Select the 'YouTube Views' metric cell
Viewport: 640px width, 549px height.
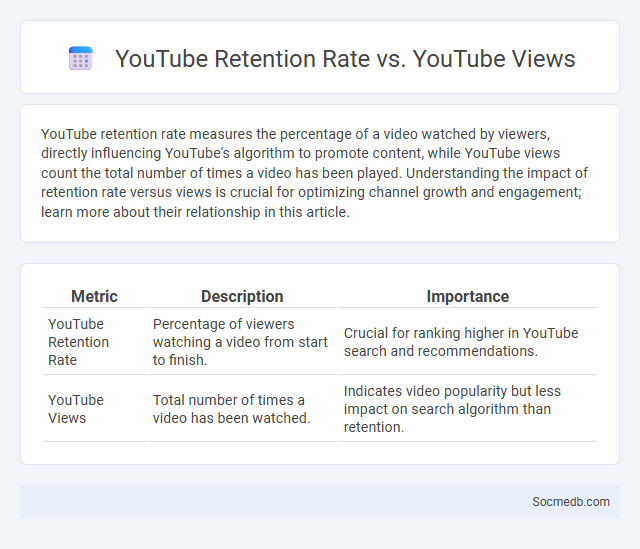click(x=94, y=409)
